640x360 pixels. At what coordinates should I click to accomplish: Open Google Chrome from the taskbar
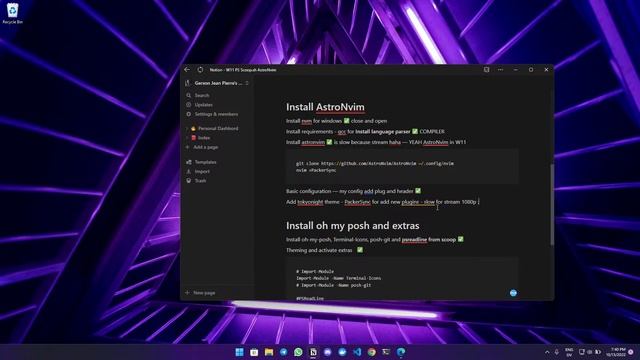(372, 352)
